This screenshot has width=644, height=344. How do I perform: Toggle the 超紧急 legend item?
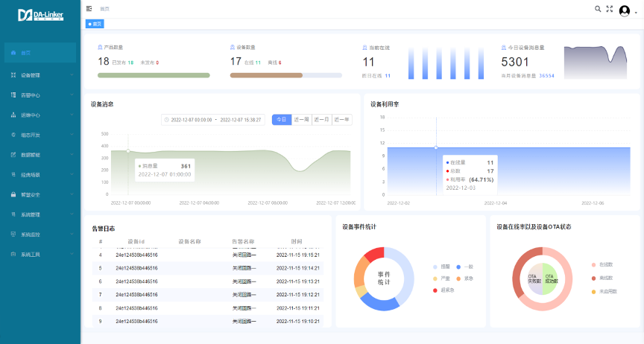[441, 290]
